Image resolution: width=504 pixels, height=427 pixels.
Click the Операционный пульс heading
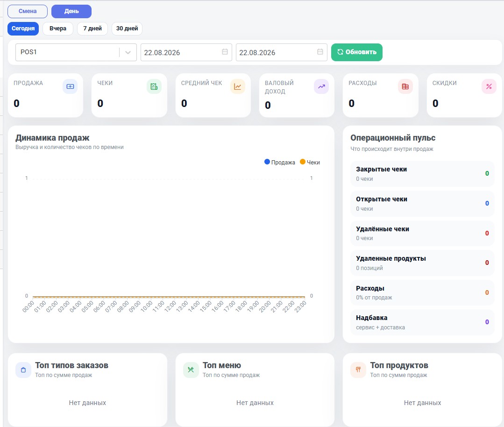(x=393, y=138)
